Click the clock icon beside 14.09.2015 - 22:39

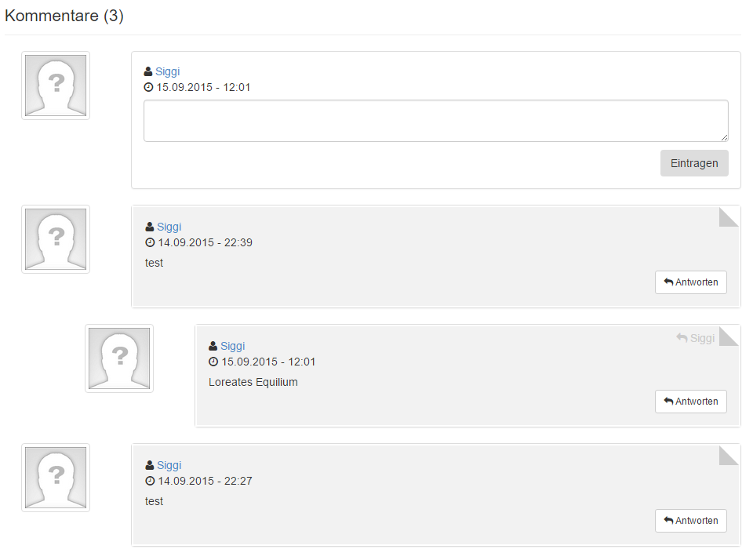(x=150, y=242)
